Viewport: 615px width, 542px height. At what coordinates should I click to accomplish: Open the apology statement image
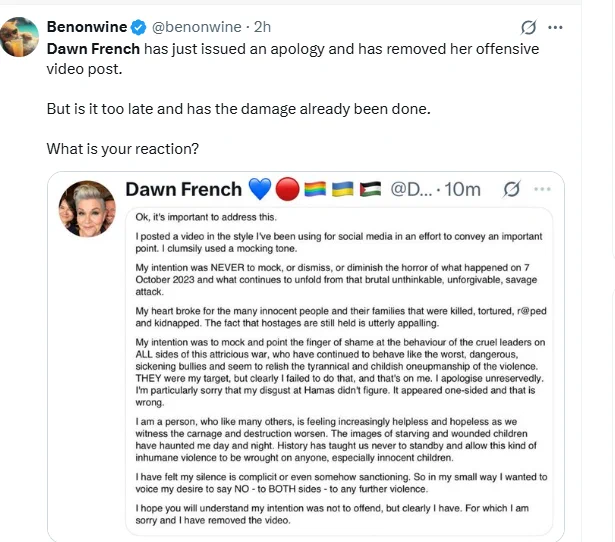click(x=339, y=371)
